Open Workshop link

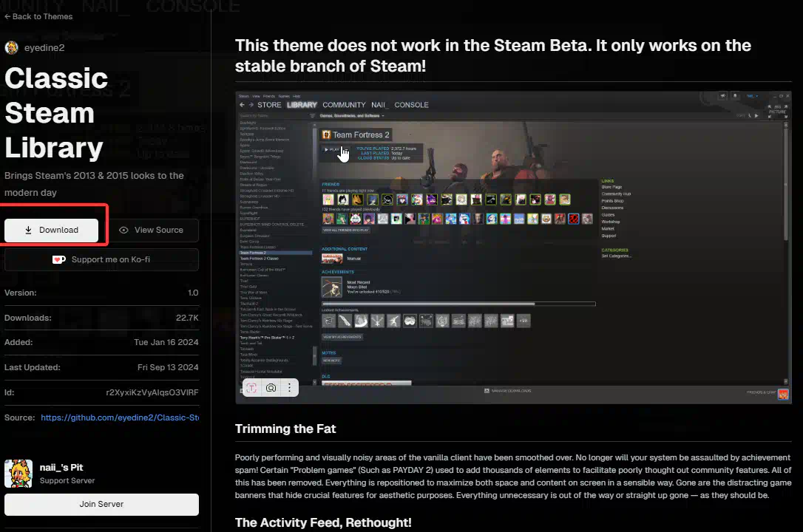pyautogui.click(x=611, y=222)
